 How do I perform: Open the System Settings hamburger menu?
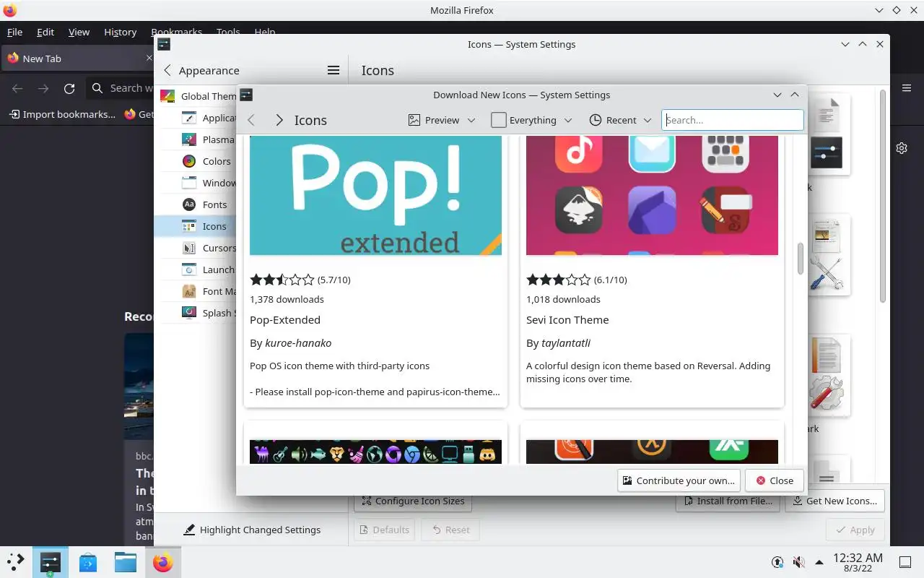pyautogui.click(x=334, y=70)
